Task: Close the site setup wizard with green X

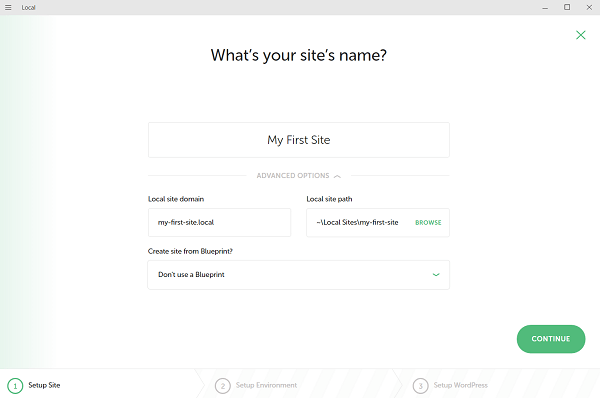Action: [x=580, y=35]
